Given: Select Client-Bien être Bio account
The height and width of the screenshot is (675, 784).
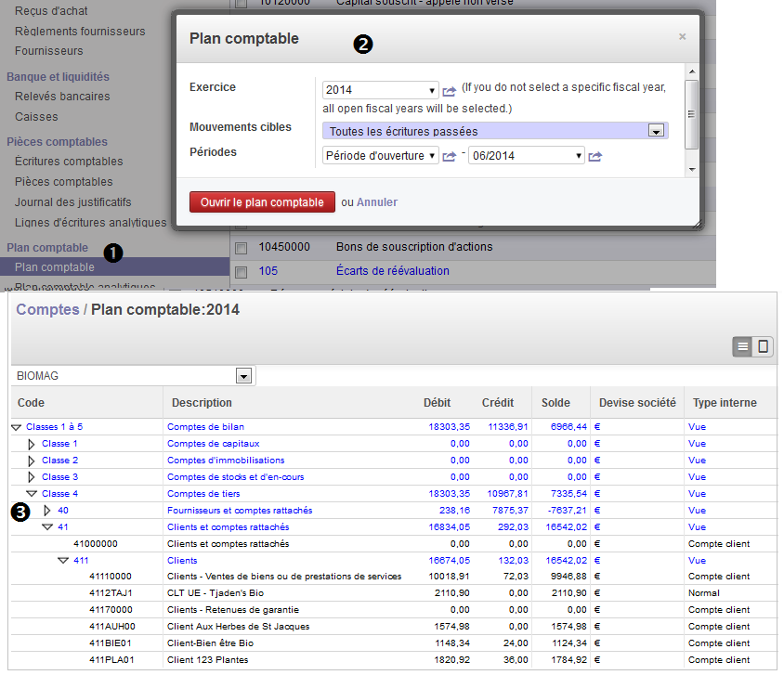Looking at the screenshot, I should (x=394, y=643).
